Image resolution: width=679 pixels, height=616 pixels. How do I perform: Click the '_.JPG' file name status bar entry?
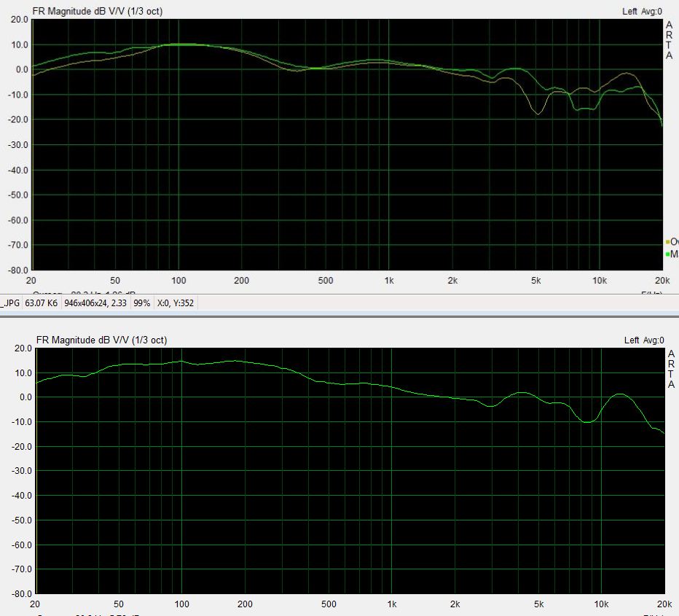(10, 303)
